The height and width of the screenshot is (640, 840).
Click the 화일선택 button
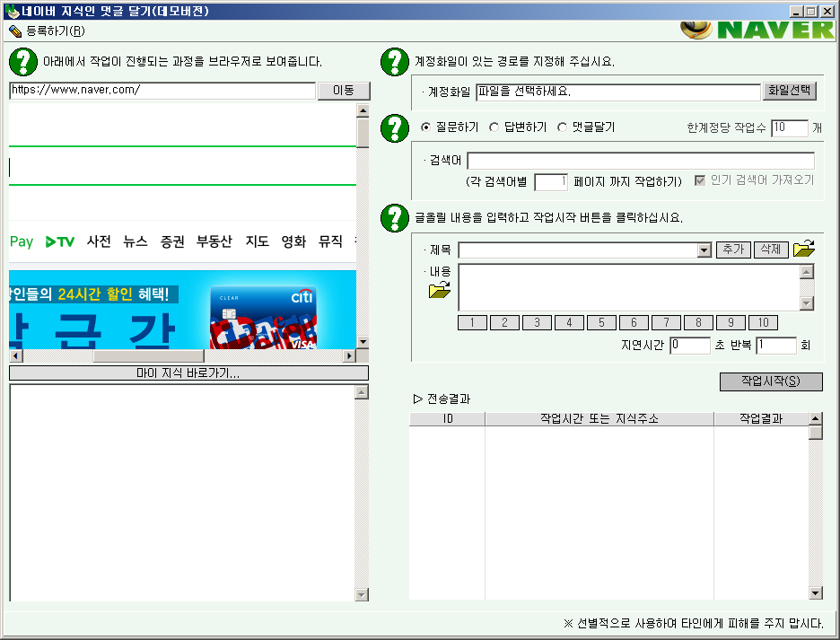click(x=790, y=92)
